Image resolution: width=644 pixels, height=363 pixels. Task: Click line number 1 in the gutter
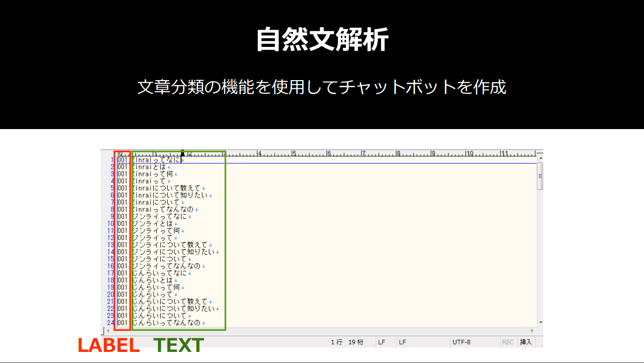112,160
